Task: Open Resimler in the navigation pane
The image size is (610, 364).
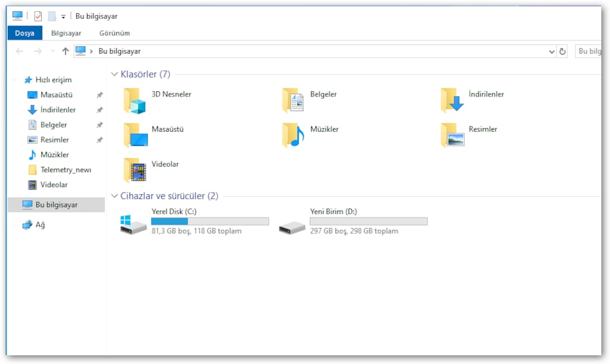Action: point(48,139)
